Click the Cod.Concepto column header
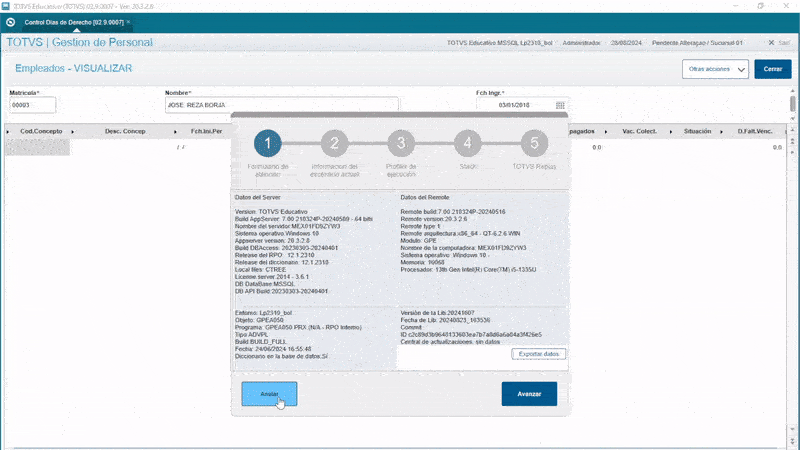The image size is (800, 450). (41, 131)
